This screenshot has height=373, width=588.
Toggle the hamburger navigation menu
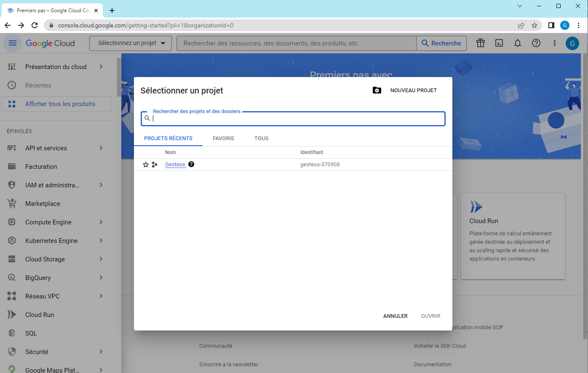click(x=13, y=43)
